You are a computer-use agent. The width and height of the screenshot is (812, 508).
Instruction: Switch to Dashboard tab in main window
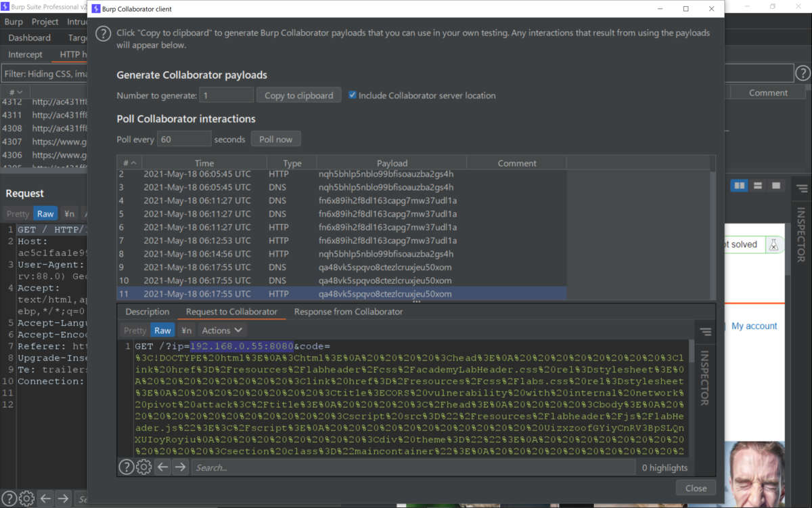29,38
